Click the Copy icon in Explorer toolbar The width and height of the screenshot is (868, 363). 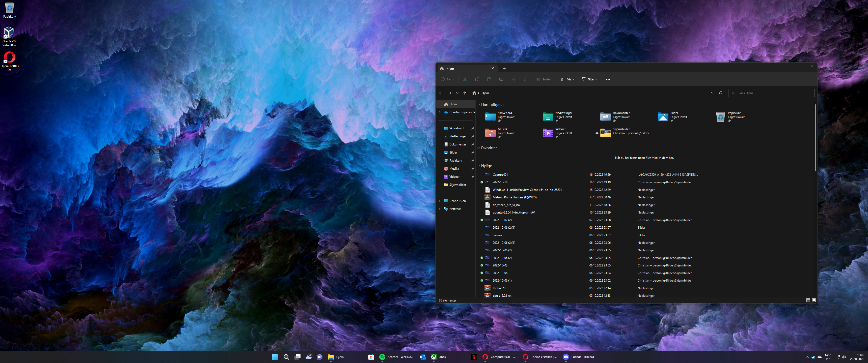pyautogui.click(x=477, y=79)
